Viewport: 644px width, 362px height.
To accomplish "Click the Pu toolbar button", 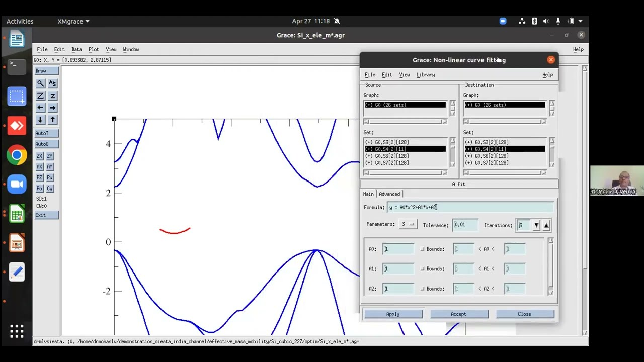I will 50,177.
